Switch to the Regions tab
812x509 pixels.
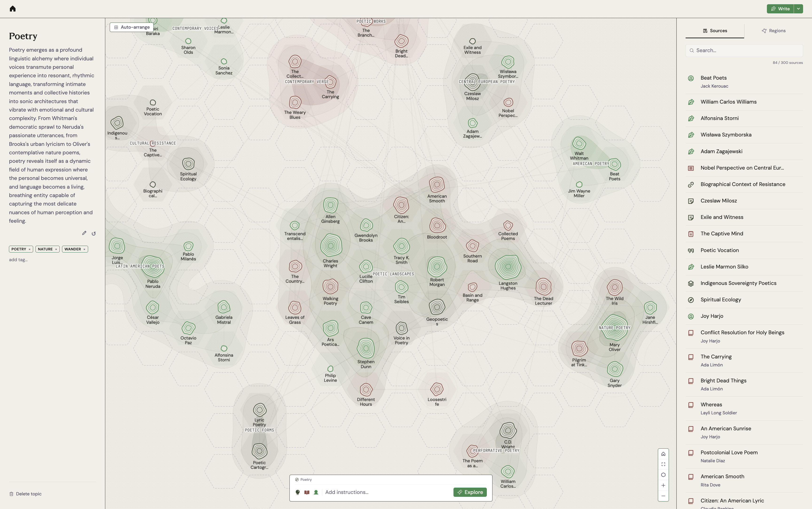coord(774,31)
